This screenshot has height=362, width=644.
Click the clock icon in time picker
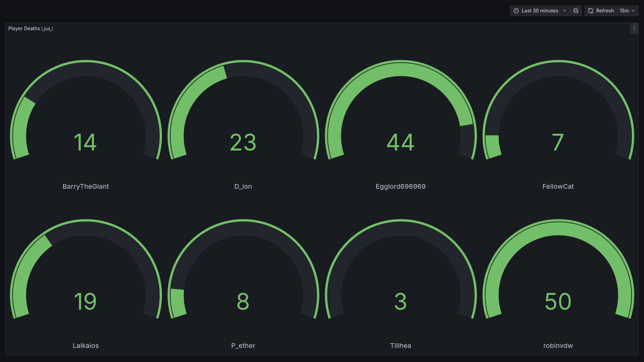tap(516, 11)
